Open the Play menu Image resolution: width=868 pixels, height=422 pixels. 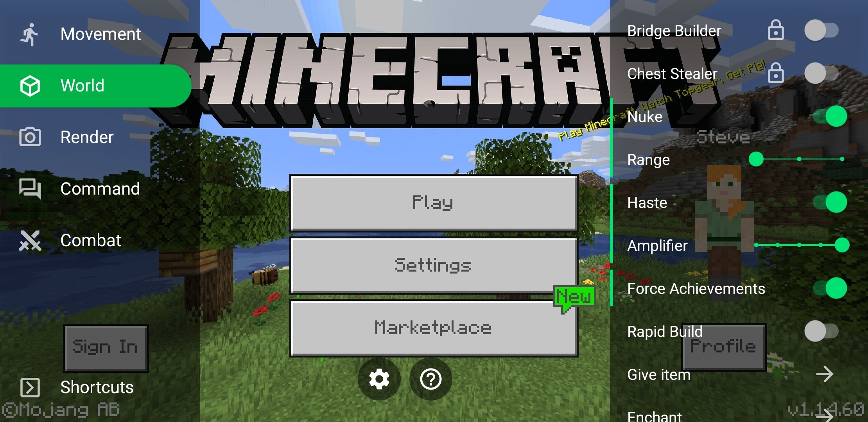(x=434, y=202)
